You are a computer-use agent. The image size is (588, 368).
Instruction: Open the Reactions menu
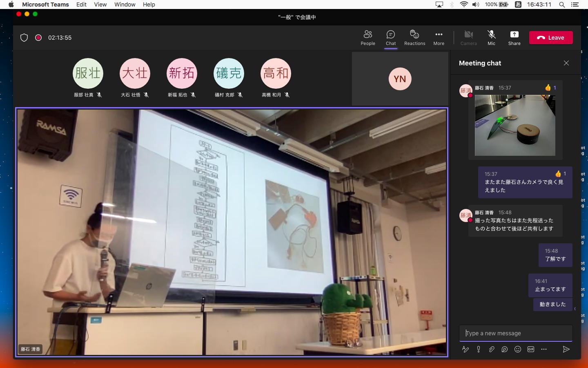pos(414,38)
